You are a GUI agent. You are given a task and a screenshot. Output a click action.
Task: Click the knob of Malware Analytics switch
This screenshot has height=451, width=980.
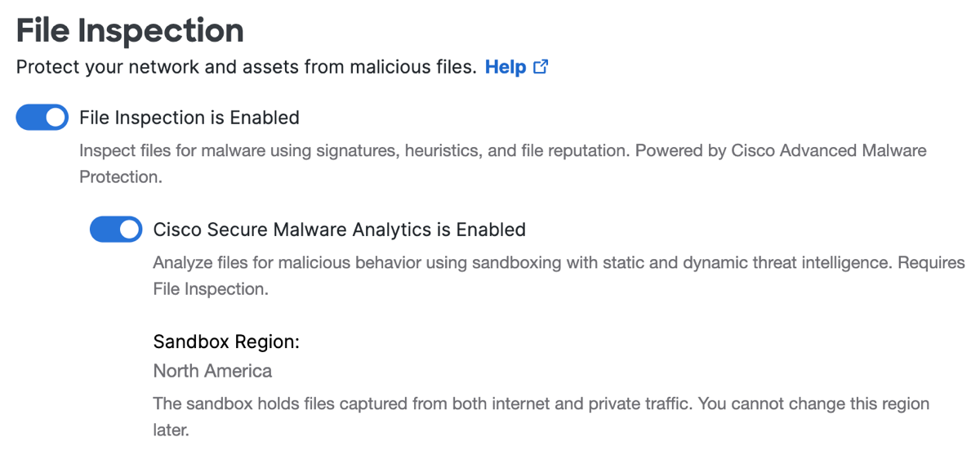[x=129, y=230]
